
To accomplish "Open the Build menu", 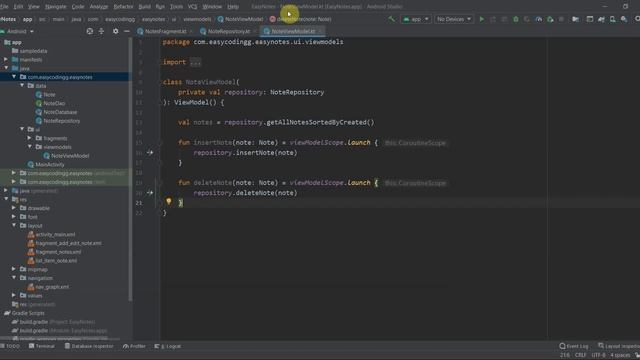I will pos(144,7).
